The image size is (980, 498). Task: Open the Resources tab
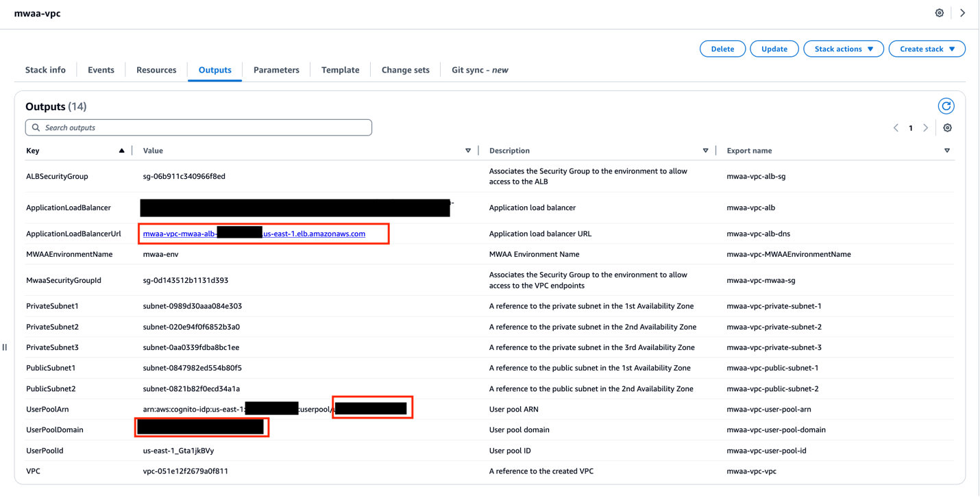156,70
